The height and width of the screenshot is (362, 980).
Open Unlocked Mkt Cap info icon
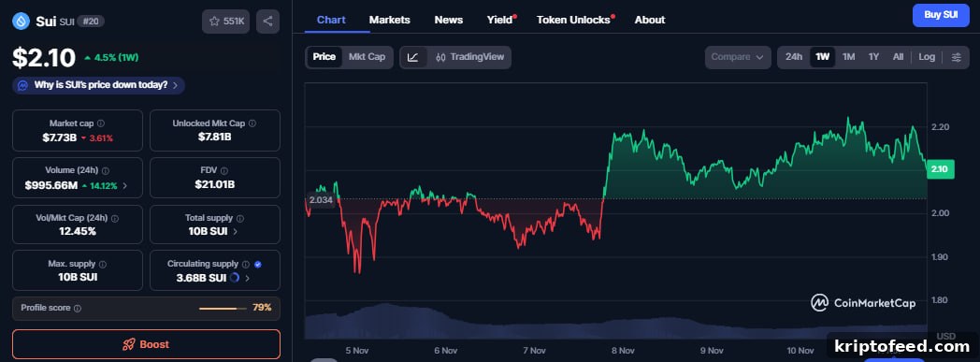pyautogui.click(x=252, y=123)
